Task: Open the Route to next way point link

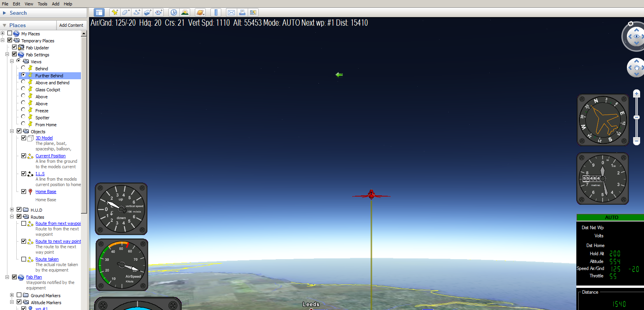Action: tap(58, 241)
